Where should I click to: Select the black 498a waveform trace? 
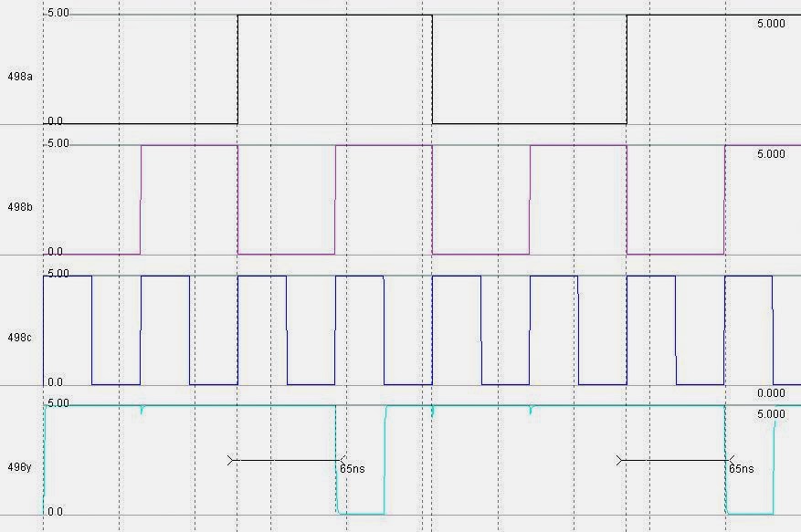click(x=329, y=15)
